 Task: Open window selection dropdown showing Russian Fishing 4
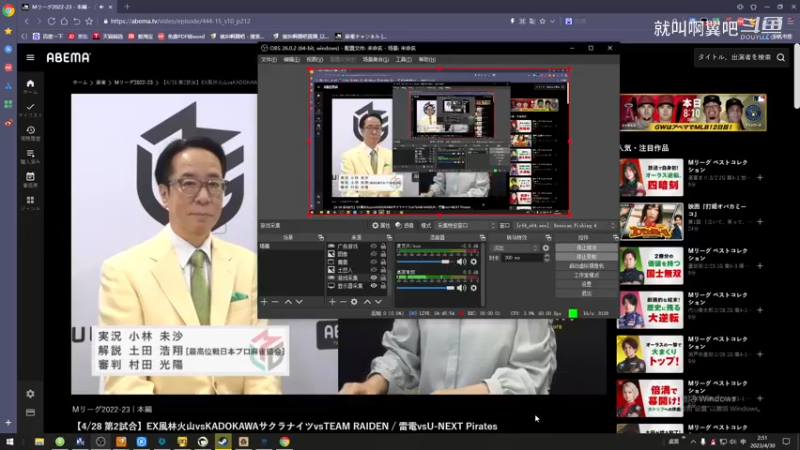(x=565, y=226)
